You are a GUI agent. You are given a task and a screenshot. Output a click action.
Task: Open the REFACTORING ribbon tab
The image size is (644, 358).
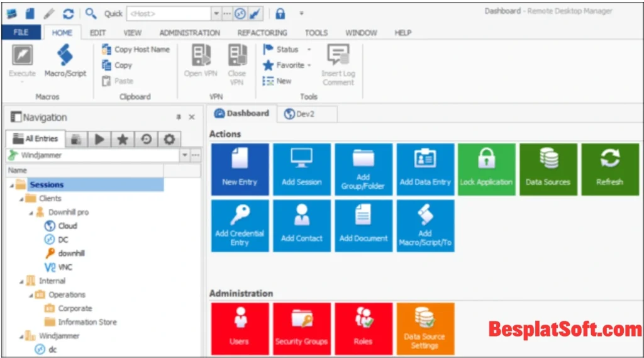click(262, 33)
